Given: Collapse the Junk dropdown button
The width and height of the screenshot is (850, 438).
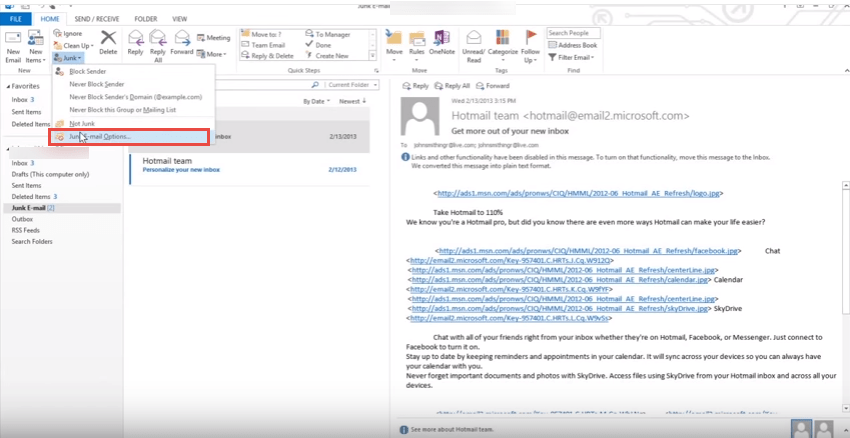Looking at the screenshot, I should point(68,57).
